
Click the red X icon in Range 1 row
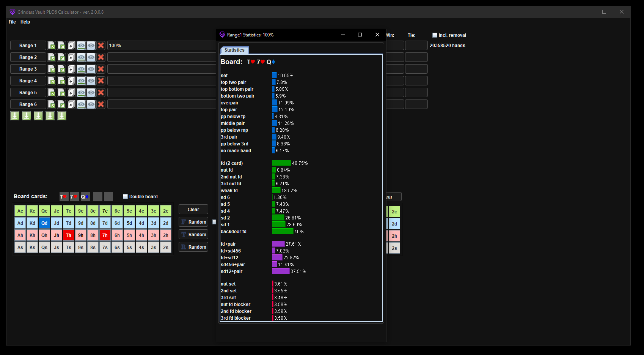[x=101, y=46]
